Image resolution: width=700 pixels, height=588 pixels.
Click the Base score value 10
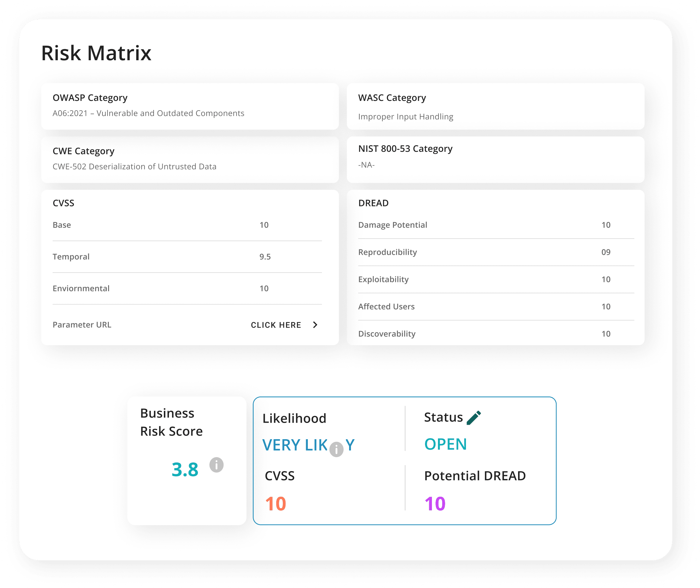click(264, 225)
